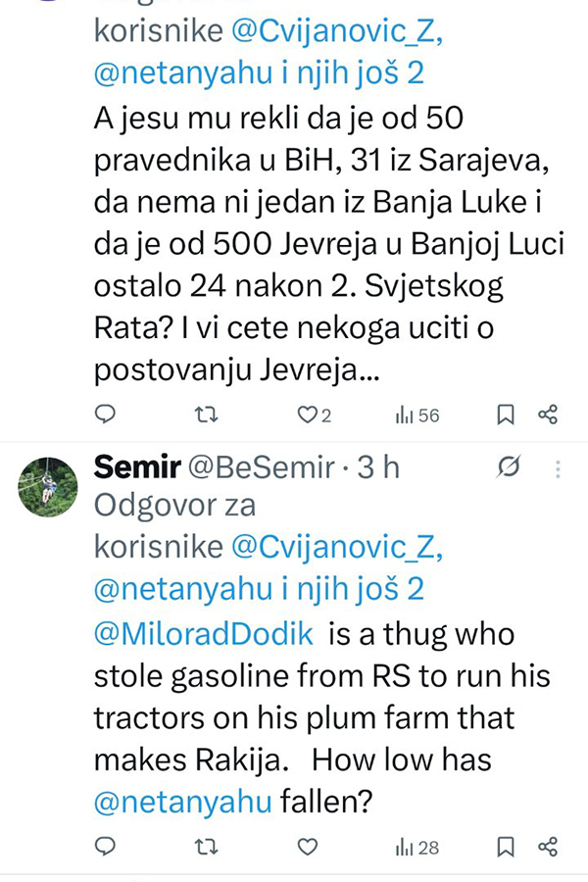Open @MiloradDodik mention link
The height and width of the screenshot is (882, 588).
point(204,634)
